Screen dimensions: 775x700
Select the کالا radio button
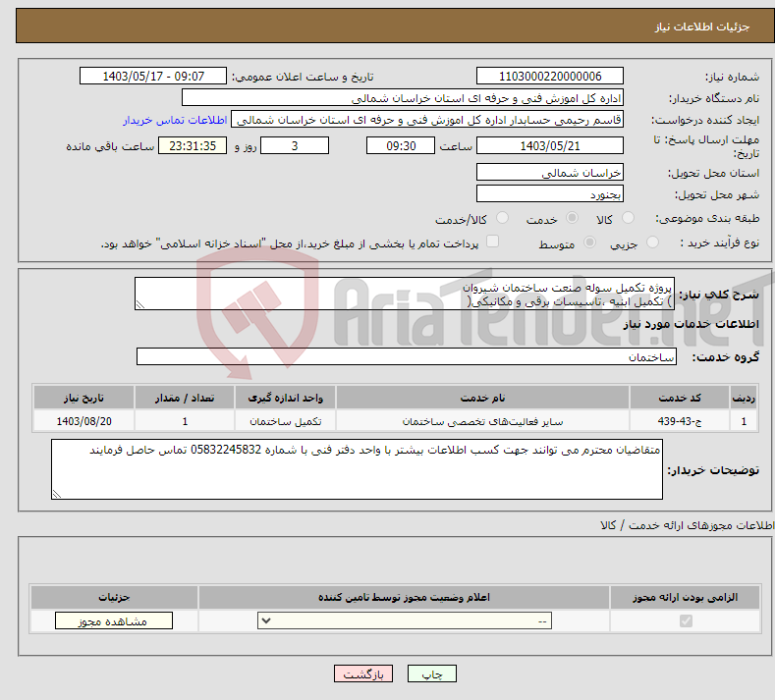point(628,218)
